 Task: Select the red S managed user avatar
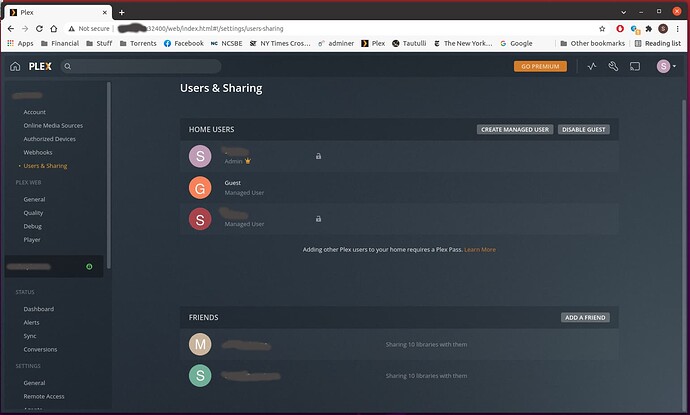coord(200,219)
